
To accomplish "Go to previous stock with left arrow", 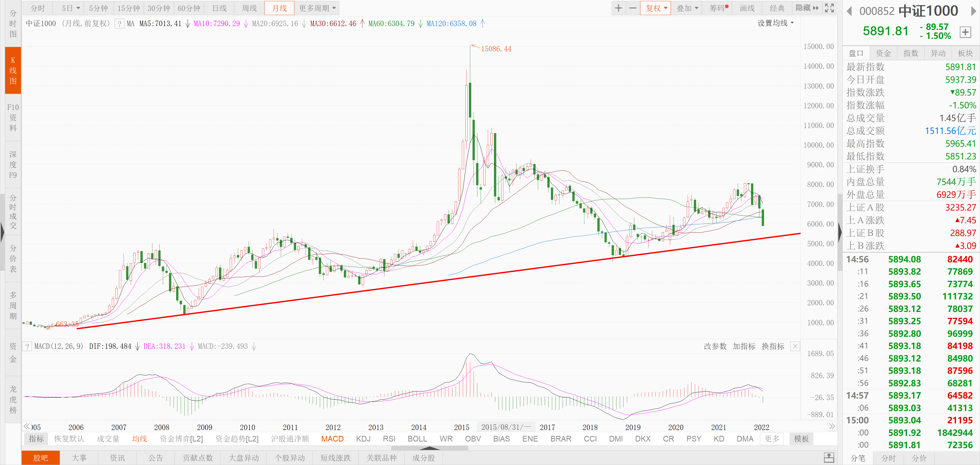I will pyautogui.click(x=849, y=11).
